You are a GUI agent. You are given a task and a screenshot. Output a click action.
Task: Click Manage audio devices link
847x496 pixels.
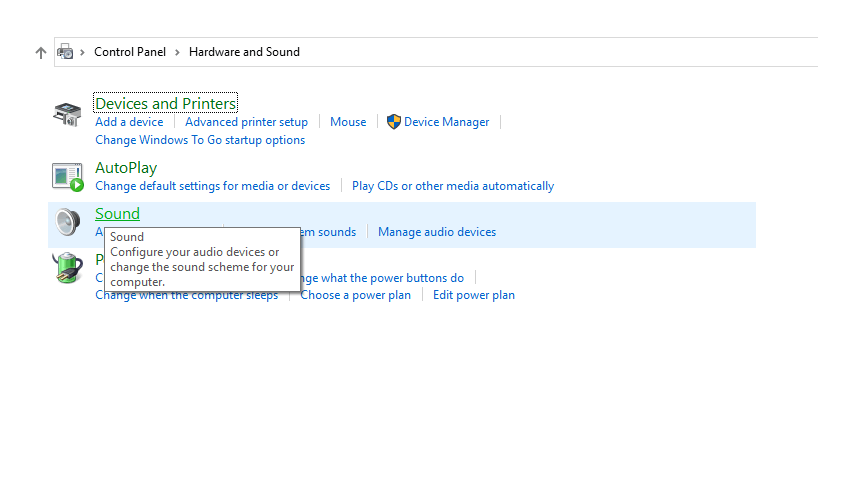437,232
